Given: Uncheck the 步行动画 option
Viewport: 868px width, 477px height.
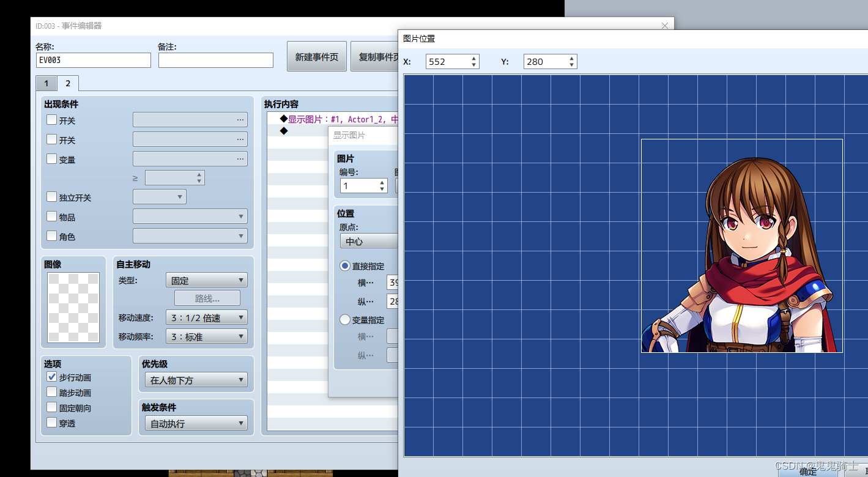Looking at the screenshot, I should 52,377.
